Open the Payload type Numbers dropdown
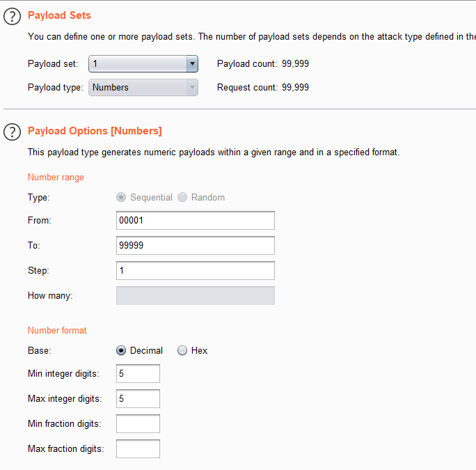Viewport: 476px width, 470px height. pos(143,87)
